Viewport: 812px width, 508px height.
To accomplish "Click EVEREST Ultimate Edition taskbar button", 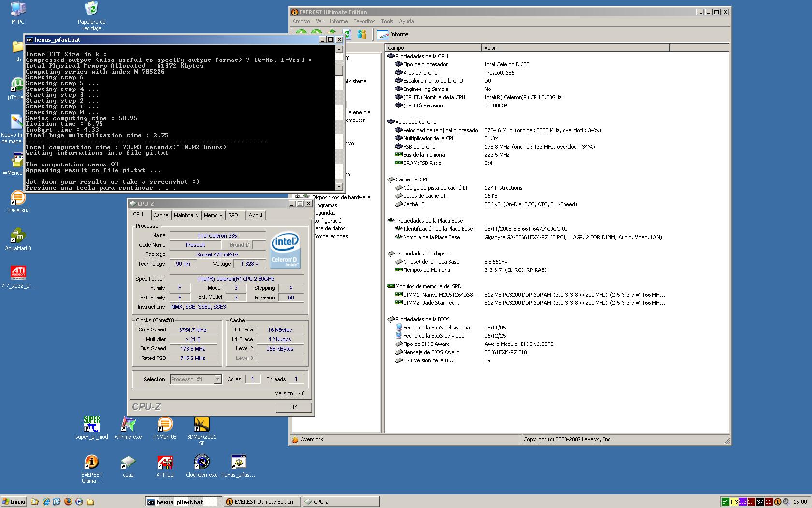I will pos(261,502).
